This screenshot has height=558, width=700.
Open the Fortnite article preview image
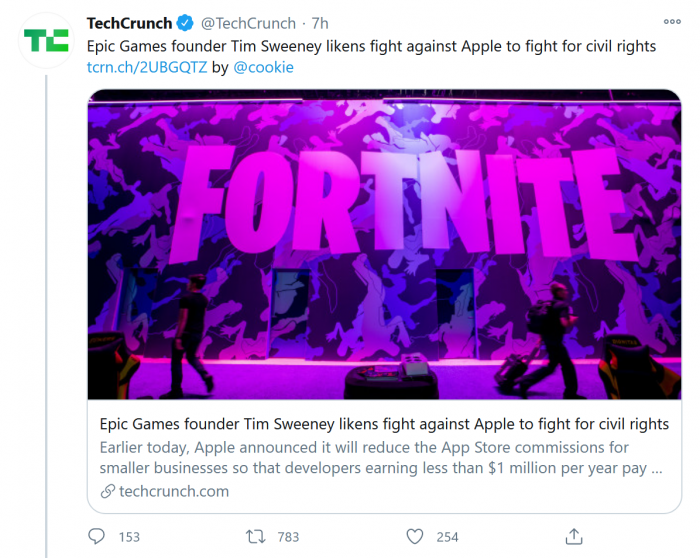[385, 245]
